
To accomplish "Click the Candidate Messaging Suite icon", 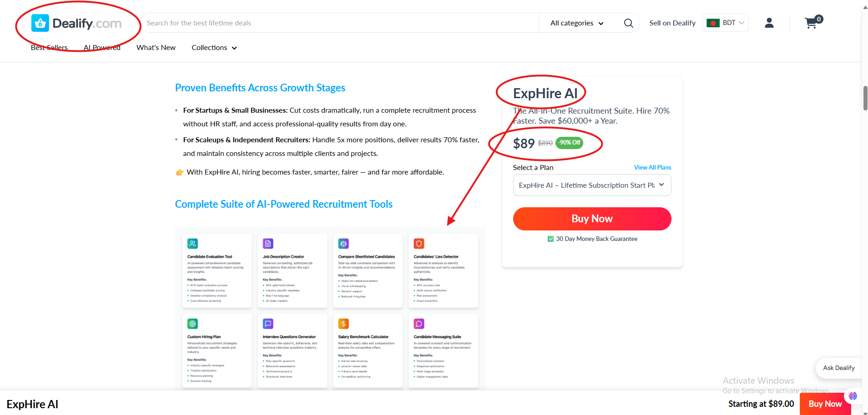I will 419,324.
